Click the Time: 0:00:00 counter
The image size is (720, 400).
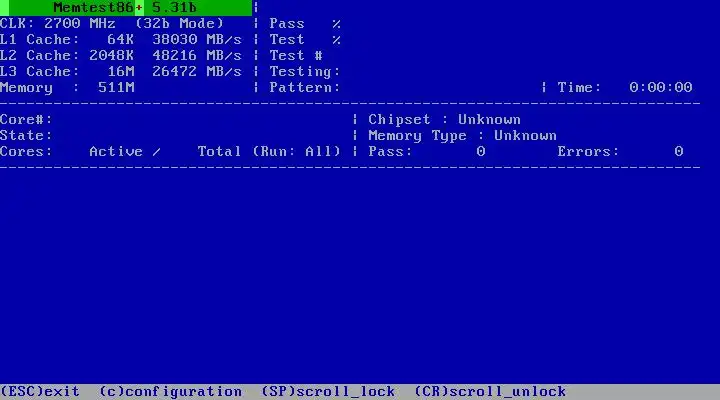coord(625,87)
